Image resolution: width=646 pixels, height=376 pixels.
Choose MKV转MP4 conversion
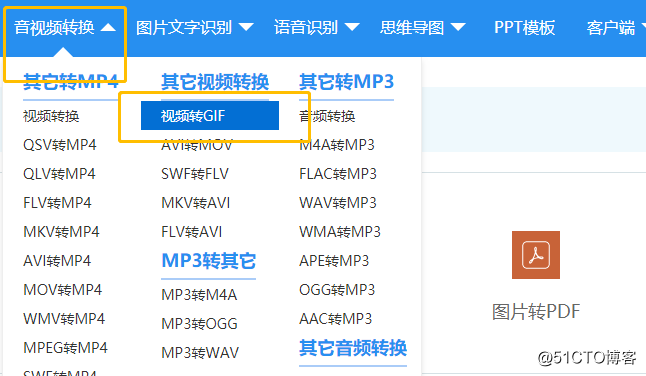[x=61, y=232]
